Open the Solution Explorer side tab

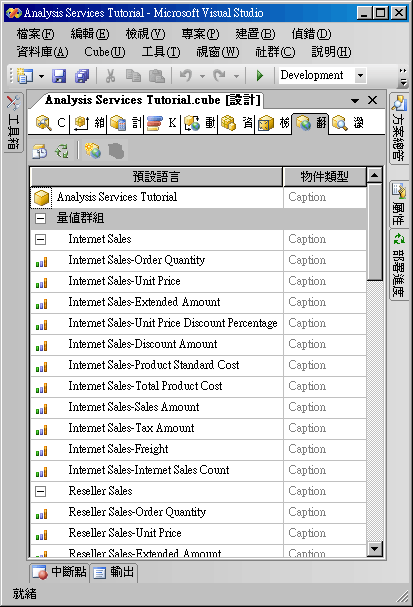tap(399, 128)
